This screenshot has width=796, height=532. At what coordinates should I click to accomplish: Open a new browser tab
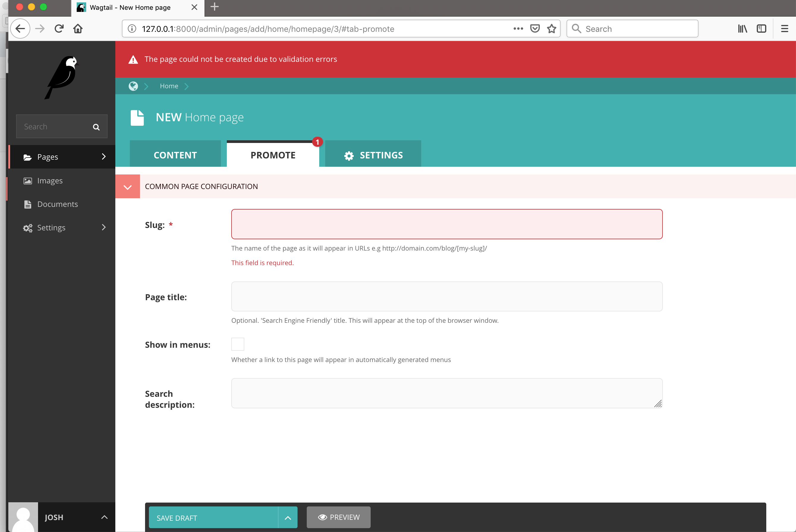(214, 7)
